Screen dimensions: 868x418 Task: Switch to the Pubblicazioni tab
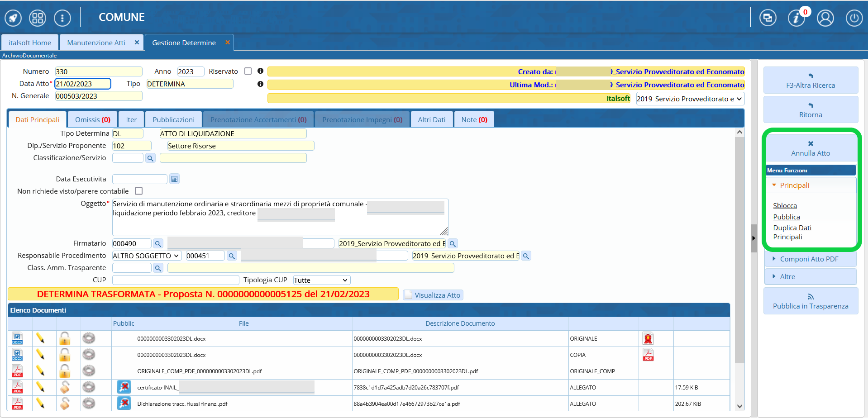[173, 120]
